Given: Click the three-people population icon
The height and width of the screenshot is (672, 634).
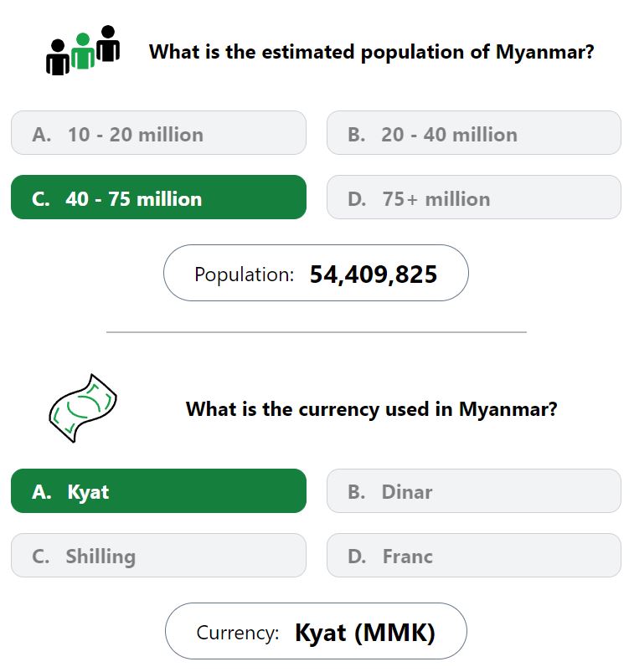Looking at the screenshot, I should pos(83,50).
